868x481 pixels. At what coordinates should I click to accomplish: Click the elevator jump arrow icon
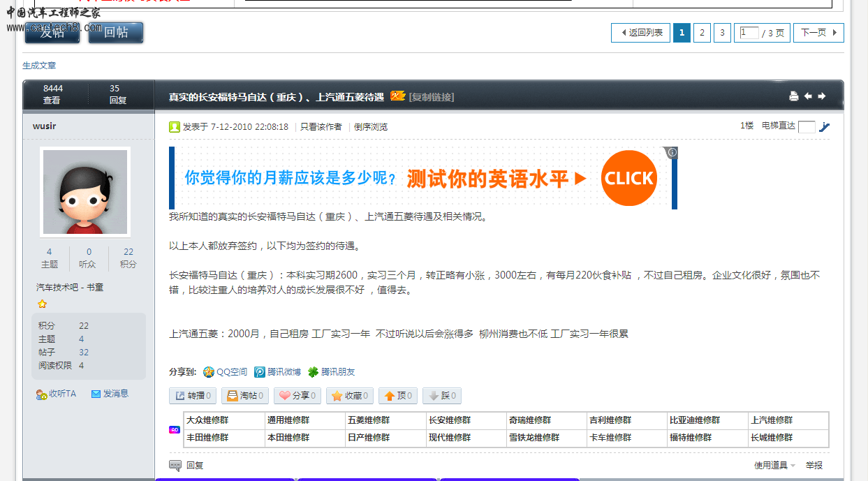pos(825,126)
